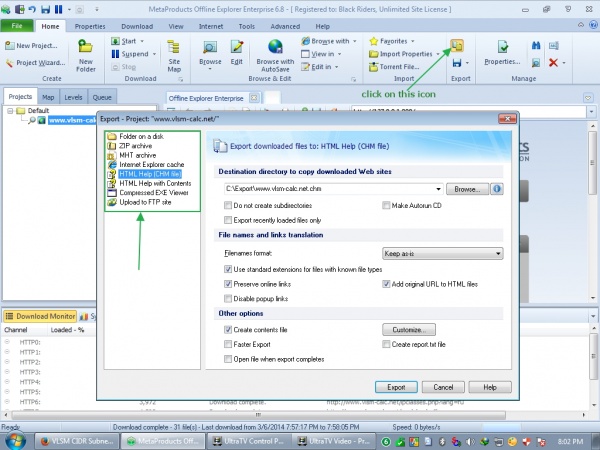Viewport: 600px width, 450px height.
Task: Check Make Autorun CD option
Action: tap(386, 205)
